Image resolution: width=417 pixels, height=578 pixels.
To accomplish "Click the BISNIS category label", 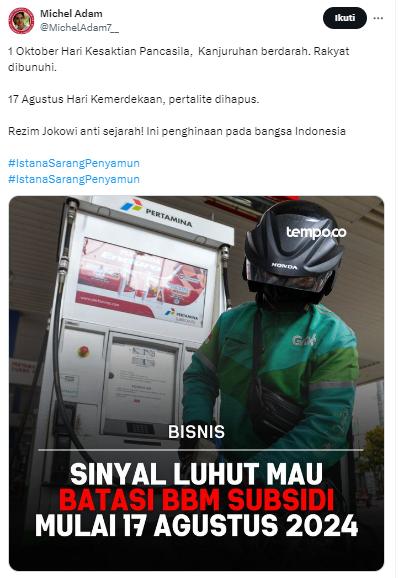I will tap(196, 432).
